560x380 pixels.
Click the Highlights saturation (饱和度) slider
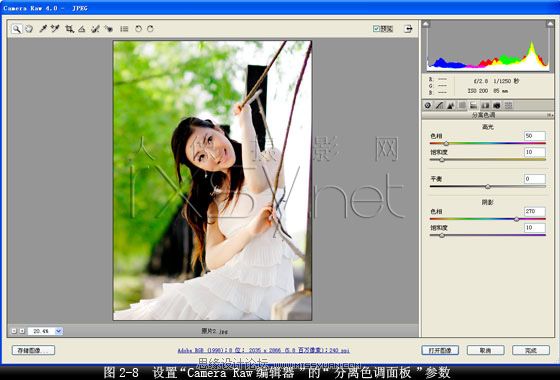coord(488,160)
